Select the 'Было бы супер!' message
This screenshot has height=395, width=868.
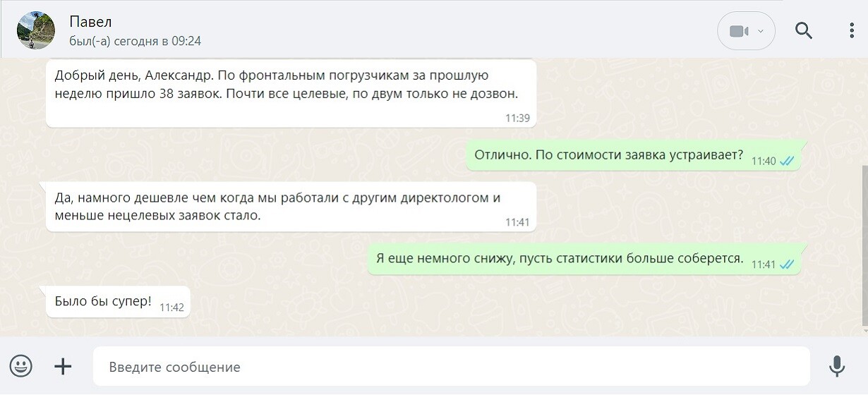103,301
